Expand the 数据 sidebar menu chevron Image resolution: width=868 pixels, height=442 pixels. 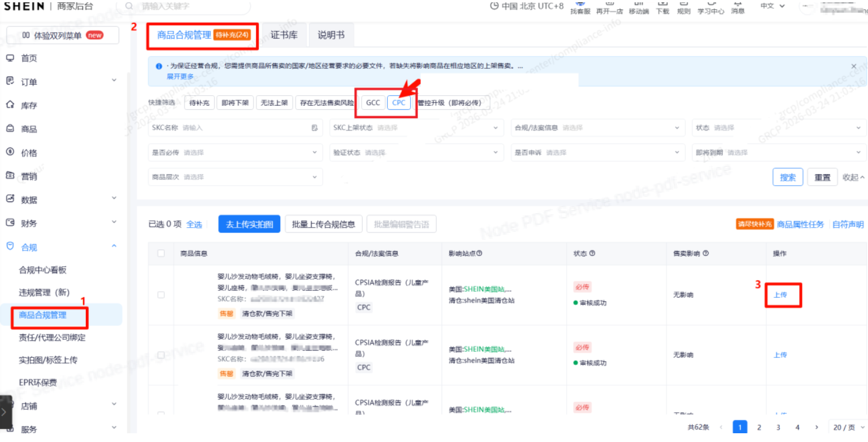click(x=114, y=199)
